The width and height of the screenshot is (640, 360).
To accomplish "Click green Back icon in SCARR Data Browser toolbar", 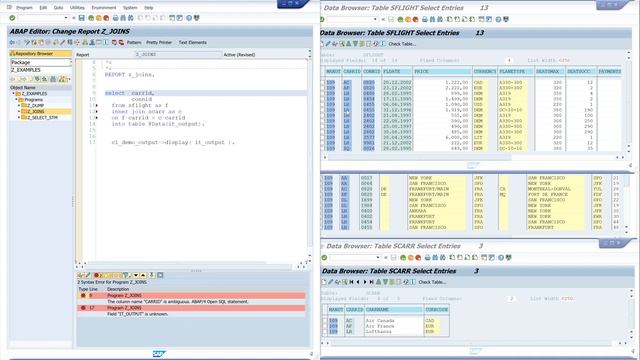I will pyautogui.click(x=403, y=258).
